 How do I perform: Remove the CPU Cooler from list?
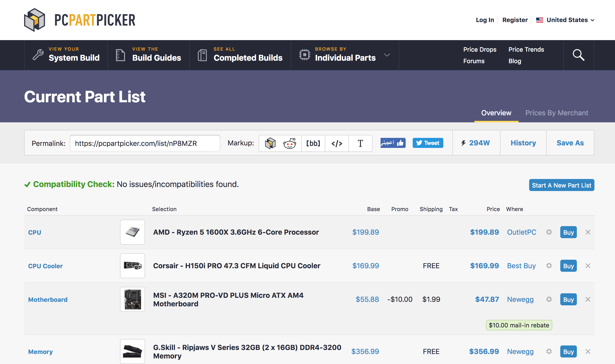coord(588,266)
